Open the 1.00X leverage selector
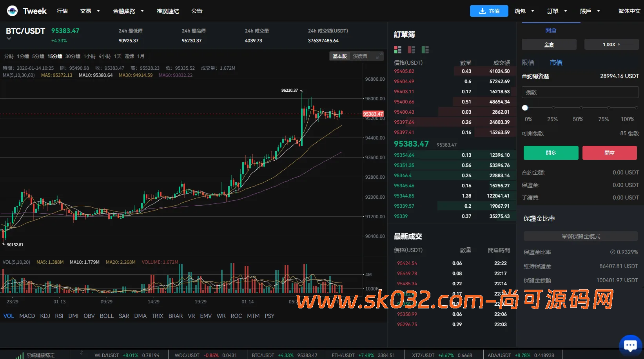 [x=611, y=44]
